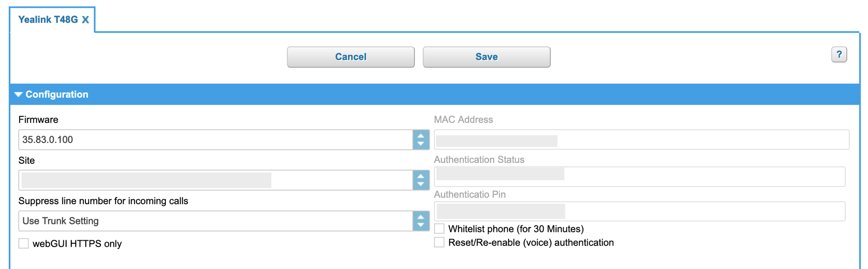Viewport: 868px width, 269px height.
Task: Click the Configuration header bar
Action: 434,94
